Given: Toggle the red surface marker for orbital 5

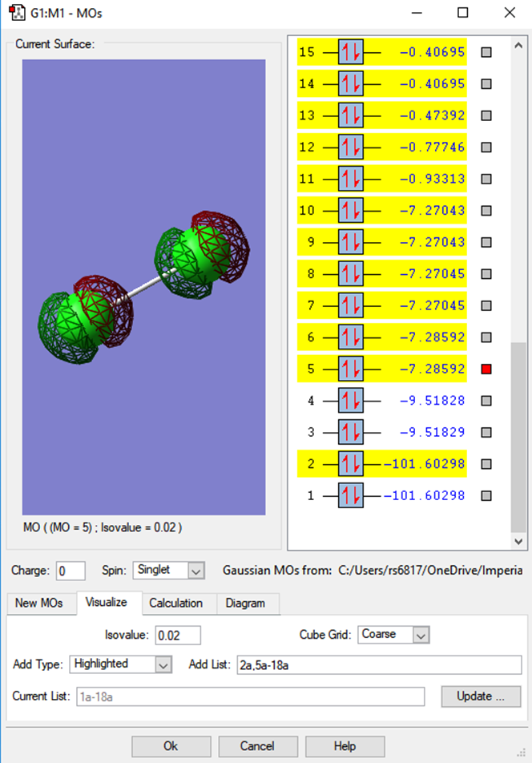Looking at the screenshot, I should [486, 369].
